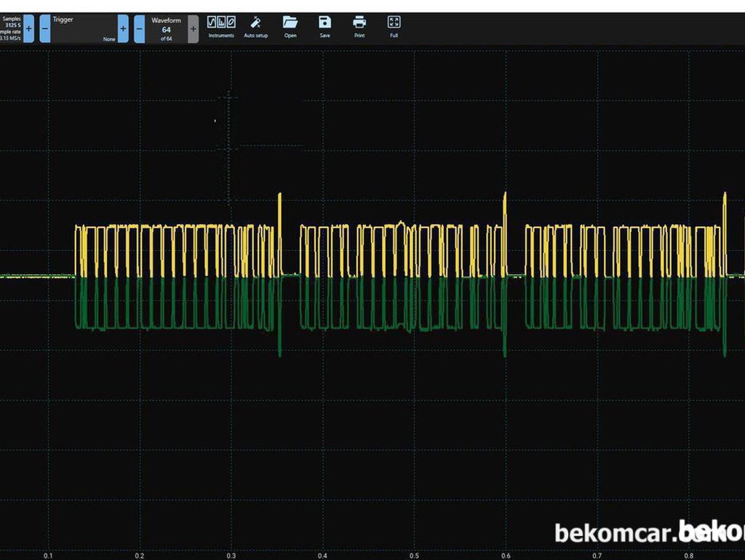Select the Trigger 'None' value
The width and height of the screenshot is (745, 560).
(108, 39)
